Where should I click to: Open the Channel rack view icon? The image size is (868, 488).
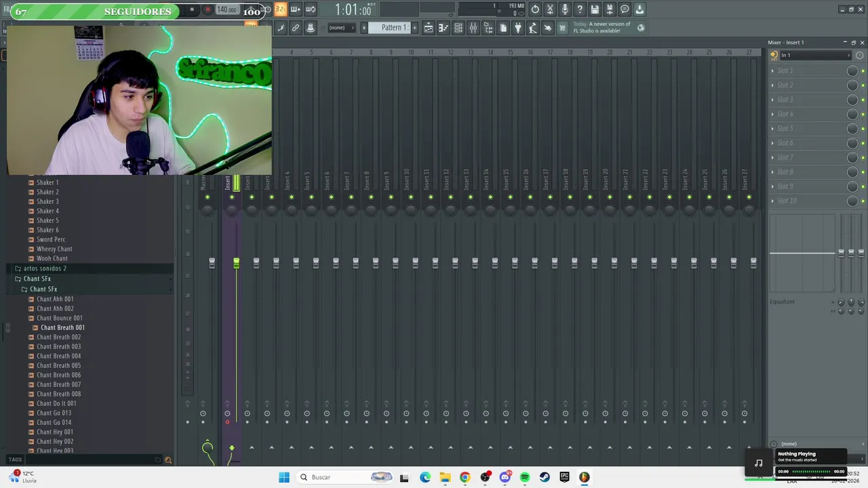tap(458, 28)
